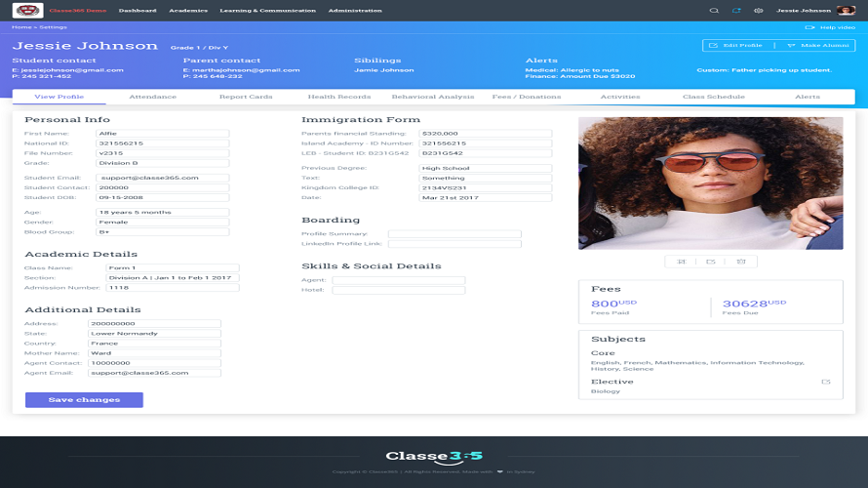The width and height of the screenshot is (868, 488).
Task: Switch to the Attendance tab
Action: point(153,97)
